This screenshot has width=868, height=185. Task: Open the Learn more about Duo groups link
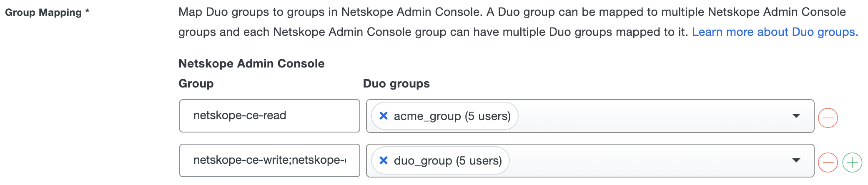pos(775,32)
